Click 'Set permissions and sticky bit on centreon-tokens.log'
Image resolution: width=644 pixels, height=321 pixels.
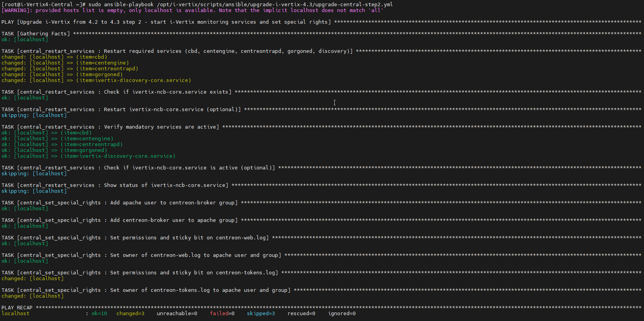pos(321,273)
